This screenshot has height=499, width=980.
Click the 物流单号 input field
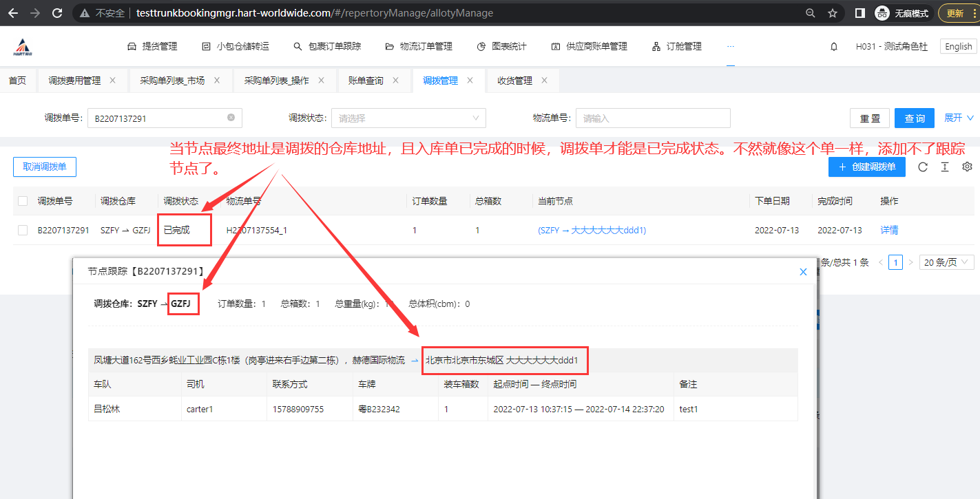tap(652, 118)
